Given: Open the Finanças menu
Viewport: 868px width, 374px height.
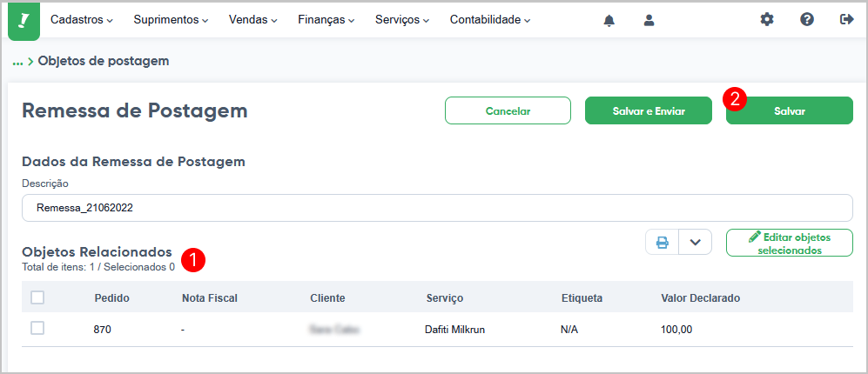Looking at the screenshot, I should click(x=326, y=20).
